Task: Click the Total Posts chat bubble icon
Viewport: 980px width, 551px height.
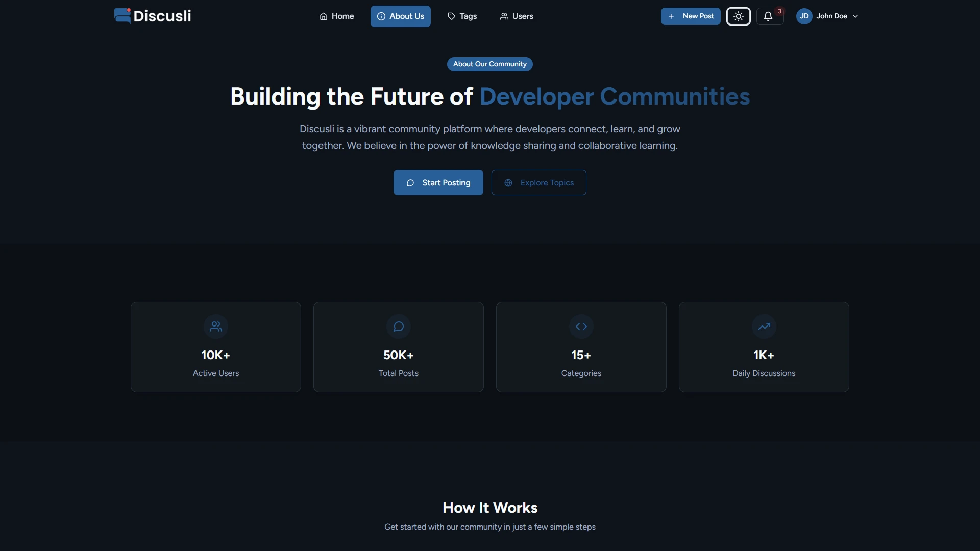Action: [x=399, y=327]
